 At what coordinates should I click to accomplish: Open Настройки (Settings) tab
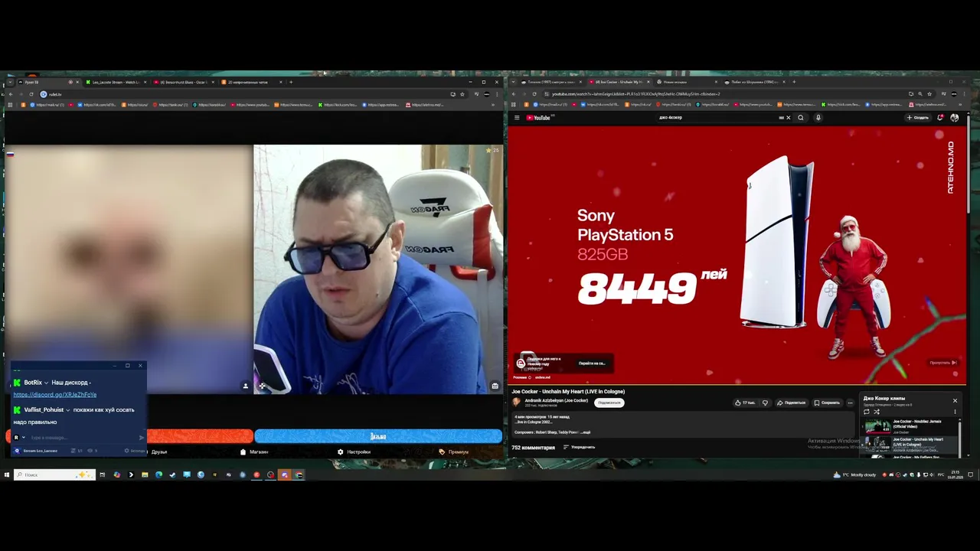pos(354,452)
